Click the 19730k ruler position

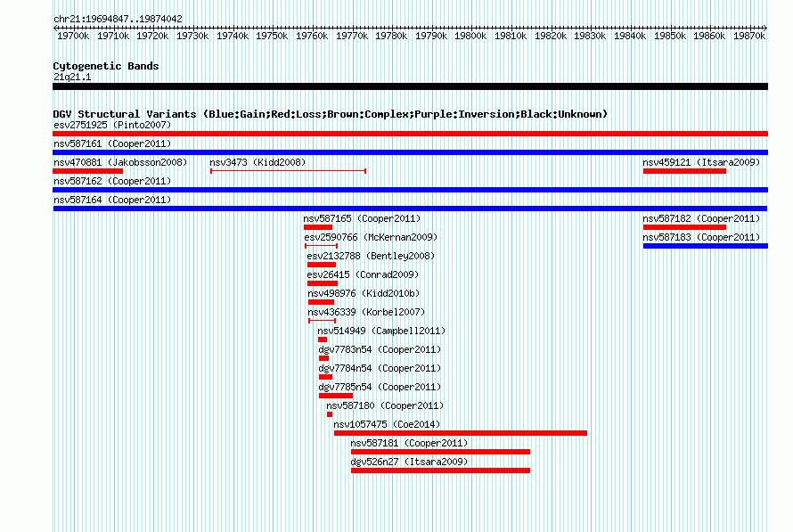tap(192, 36)
